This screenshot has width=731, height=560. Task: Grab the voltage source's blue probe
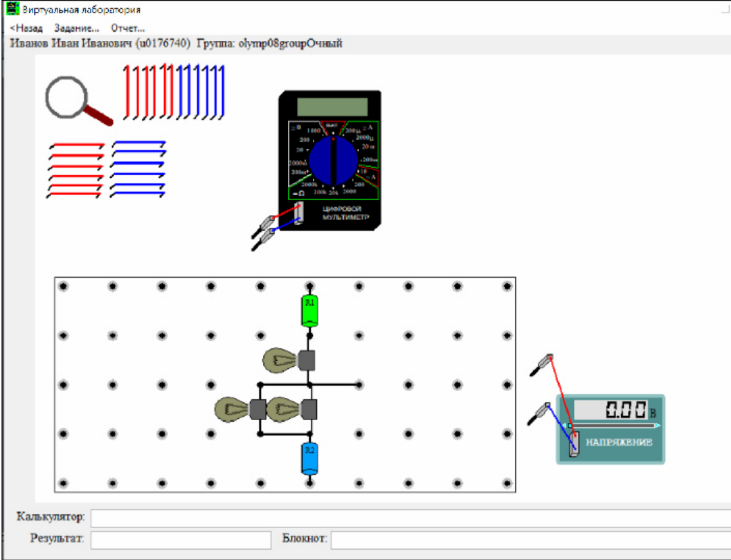coord(539,413)
